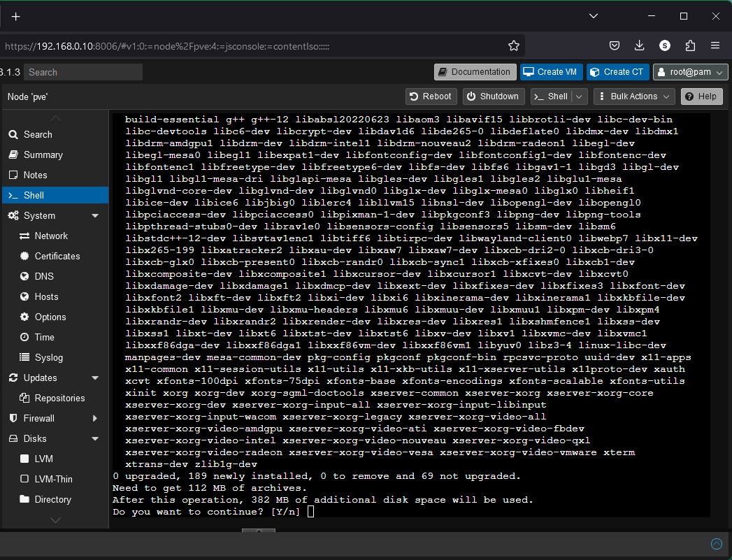The height and width of the screenshot is (560, 732).
Task: Open a new browser tab with plus icon
Action: (16, 17)
